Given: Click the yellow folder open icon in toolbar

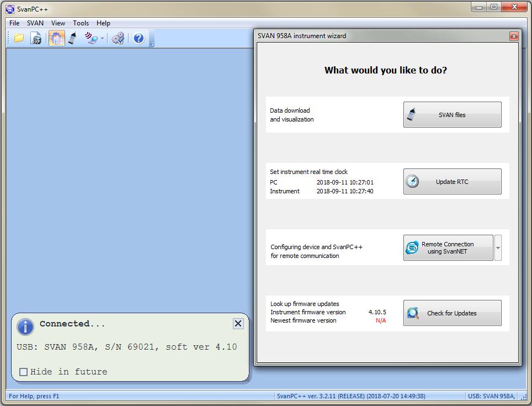Looking at the screenshot, I should coord(19,38).
